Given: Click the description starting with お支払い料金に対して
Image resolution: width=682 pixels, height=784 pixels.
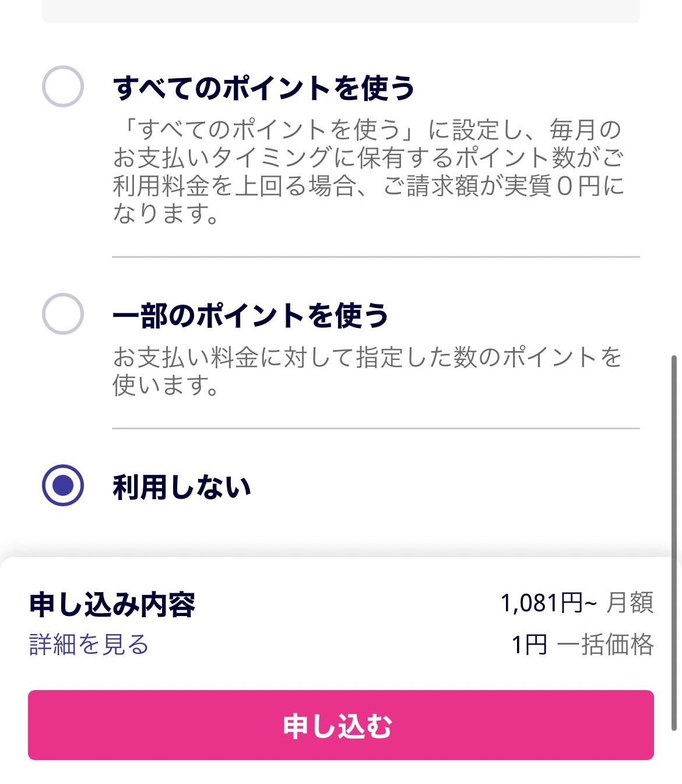Looking at the screenshot, I should [367, 370].
